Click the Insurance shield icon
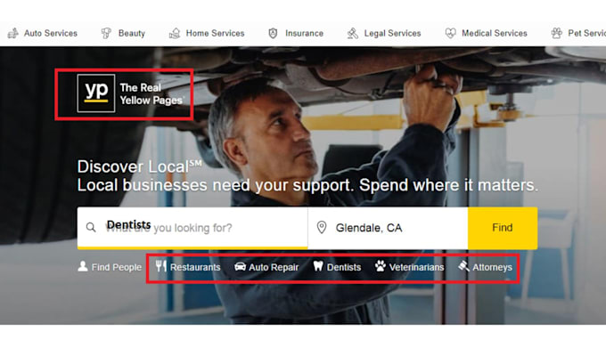 (273, 33)
